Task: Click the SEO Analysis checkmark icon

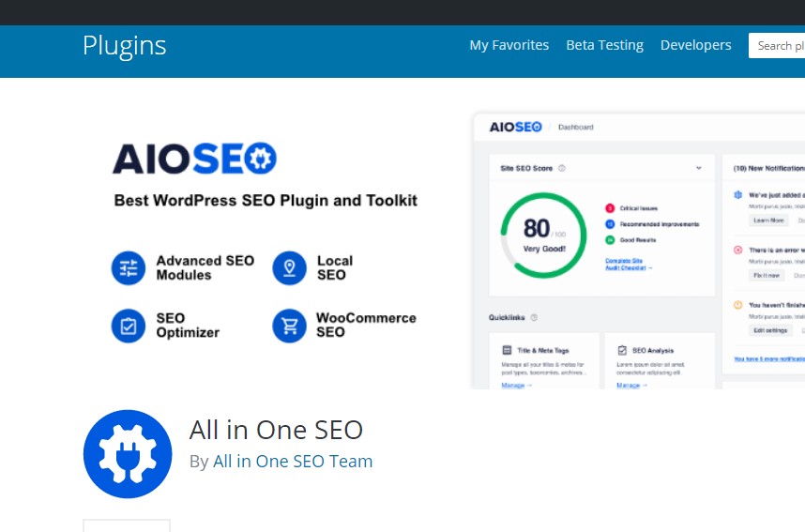Action: (622, 349)
